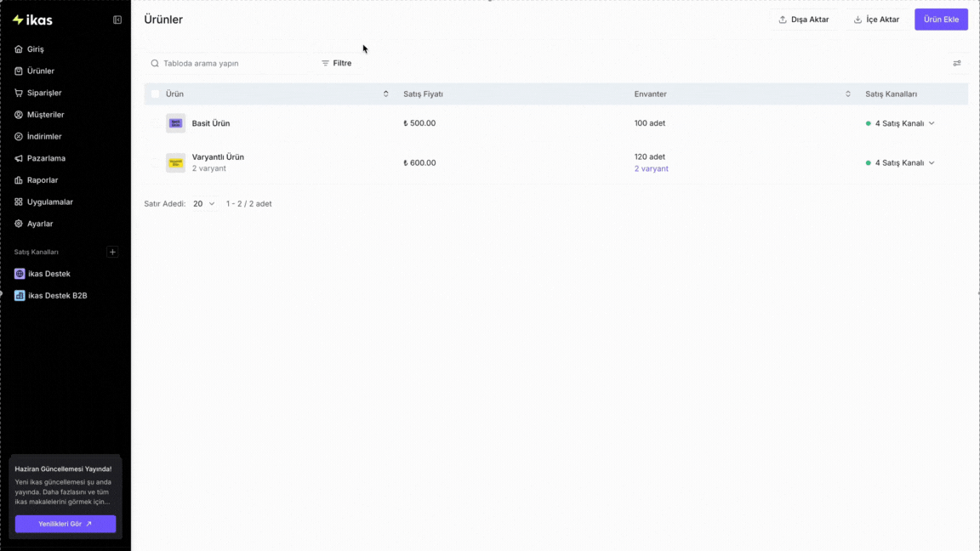Viewport: 980px width, 551px height.
Task: Open the 2 varyant inventory link
Action: click(x=651, y=168)
